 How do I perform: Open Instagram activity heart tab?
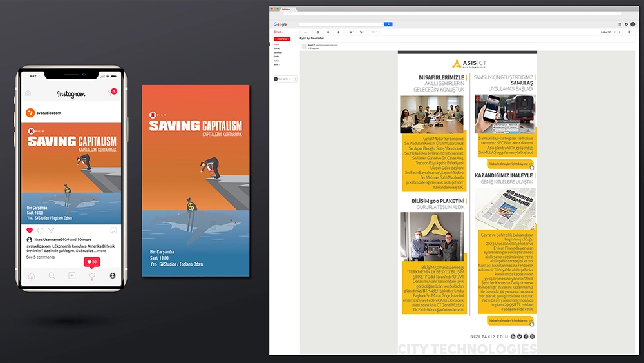(92, 276)
